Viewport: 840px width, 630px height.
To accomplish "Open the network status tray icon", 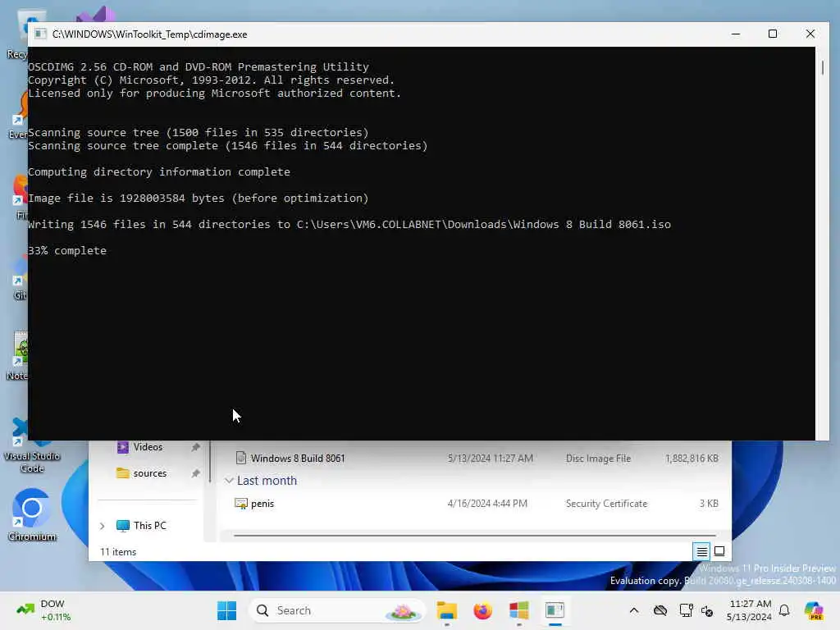I will 685,610.
